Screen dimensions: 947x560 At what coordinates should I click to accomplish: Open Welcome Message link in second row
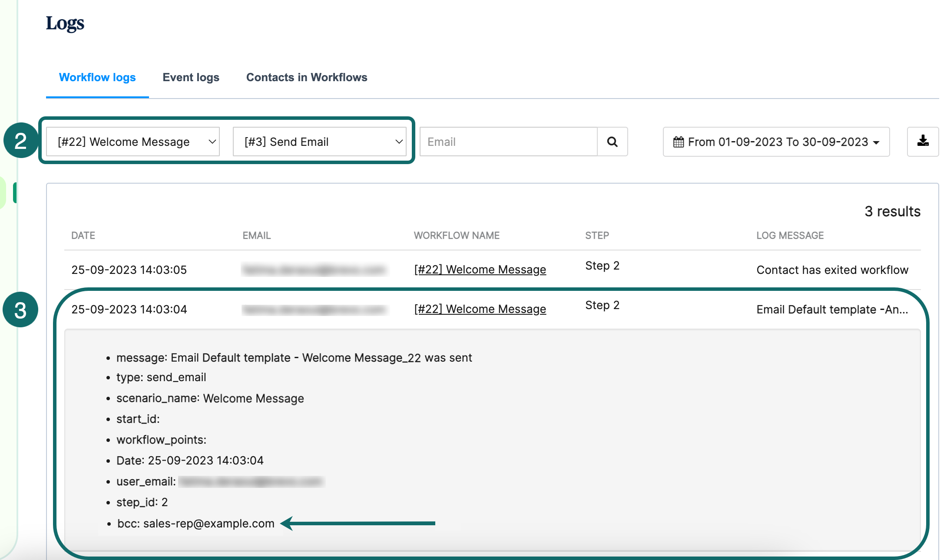480,309
